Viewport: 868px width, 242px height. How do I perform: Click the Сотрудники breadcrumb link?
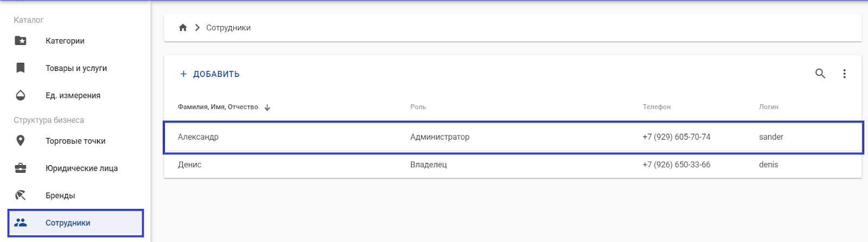pyautogui.click(x=228, y=28)
